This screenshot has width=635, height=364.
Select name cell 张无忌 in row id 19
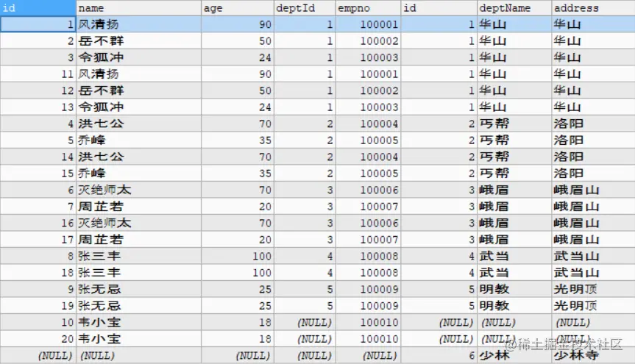coord(138,307)
